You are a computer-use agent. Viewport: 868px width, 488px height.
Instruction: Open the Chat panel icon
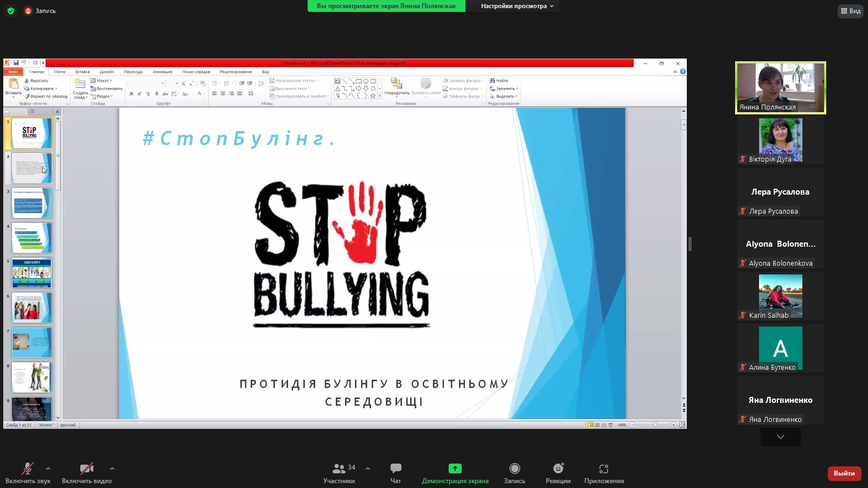395,468
